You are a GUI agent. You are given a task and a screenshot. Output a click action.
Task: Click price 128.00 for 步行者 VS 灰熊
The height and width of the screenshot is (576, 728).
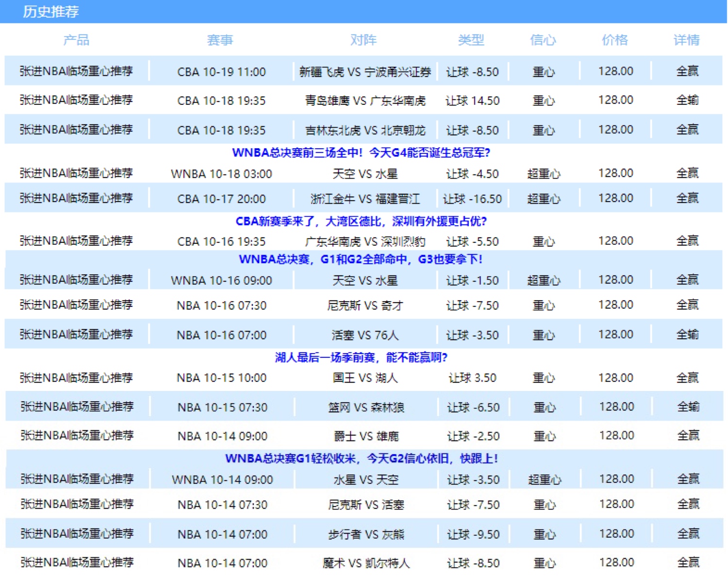(616, 534)
